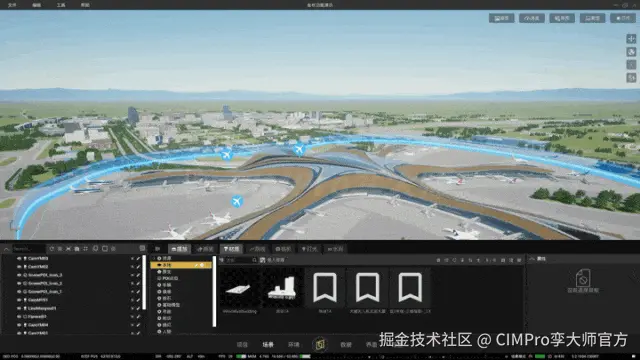Toggle the eye icon for layer CamYM04
This screenshot has height=360, width=640.
point(19,325)
